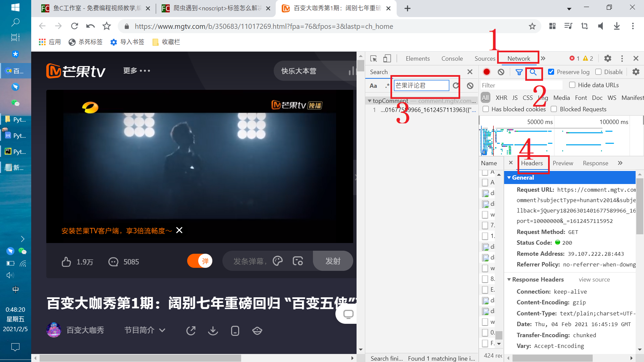Viewport: 644px width, 362px height.
Task: Open the DevTools customize three-dot menu
Action: click(622, 59)
